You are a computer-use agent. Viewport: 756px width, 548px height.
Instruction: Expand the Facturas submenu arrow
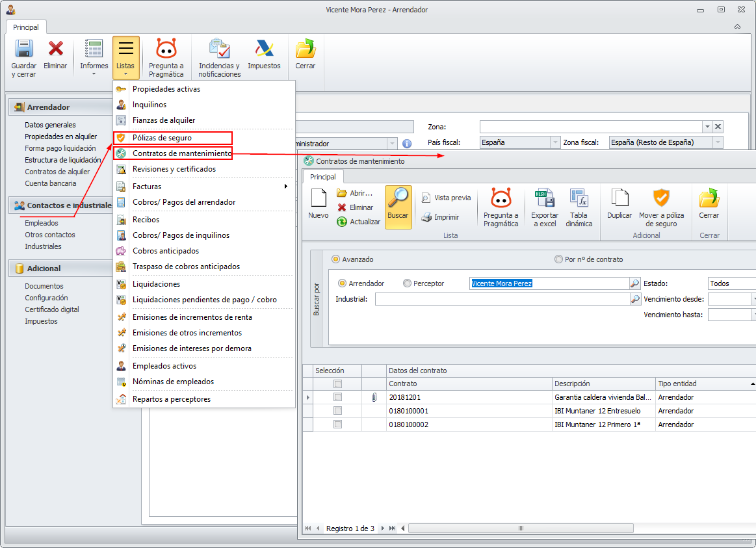click(285, 187)
